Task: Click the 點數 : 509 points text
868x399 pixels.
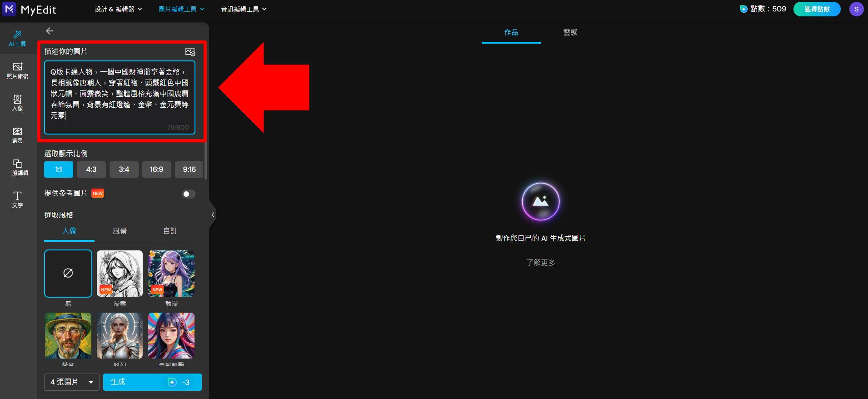Action: click(768, 9)
